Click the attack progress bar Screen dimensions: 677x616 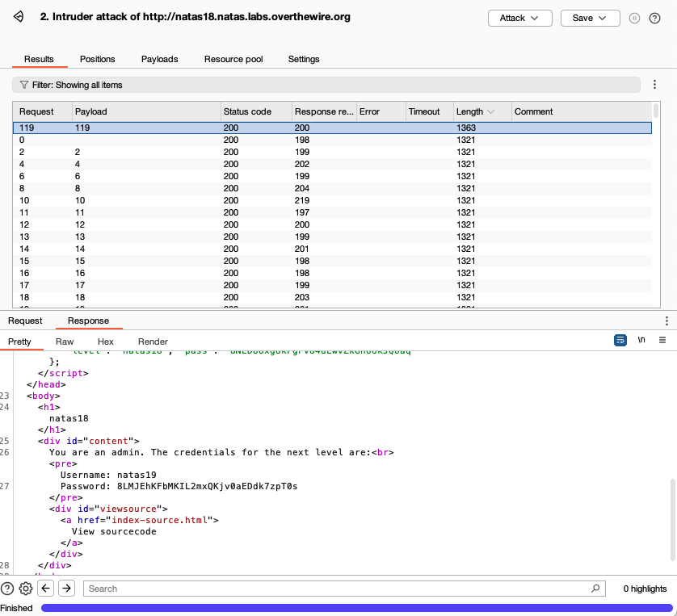coord(356,608)
